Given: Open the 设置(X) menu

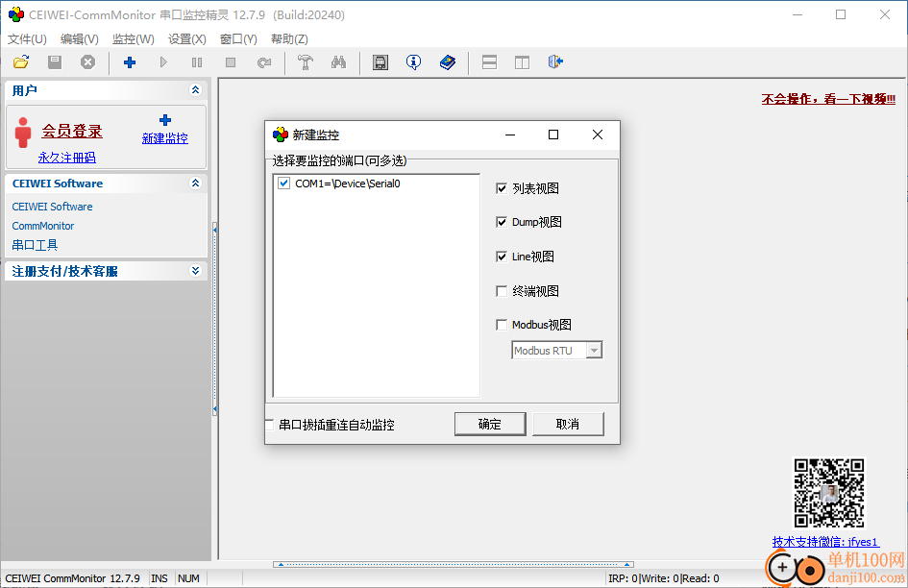Looking at the screenshot, I should 187,38.
